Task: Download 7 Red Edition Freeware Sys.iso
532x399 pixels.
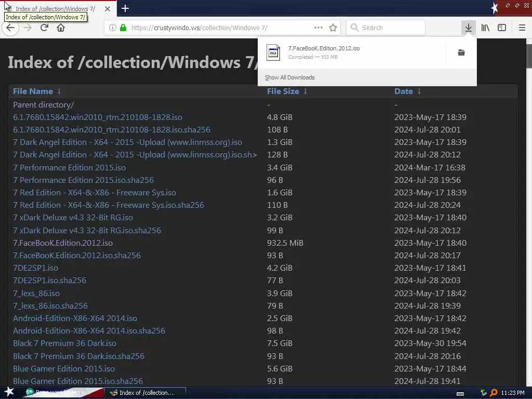Action: click(x=95, y=192)
